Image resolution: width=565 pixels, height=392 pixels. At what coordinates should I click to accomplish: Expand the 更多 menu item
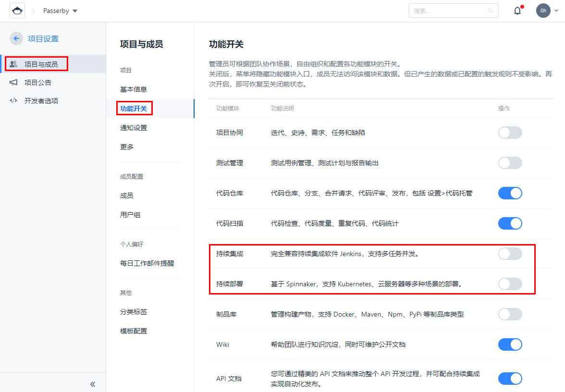[127, 147]
